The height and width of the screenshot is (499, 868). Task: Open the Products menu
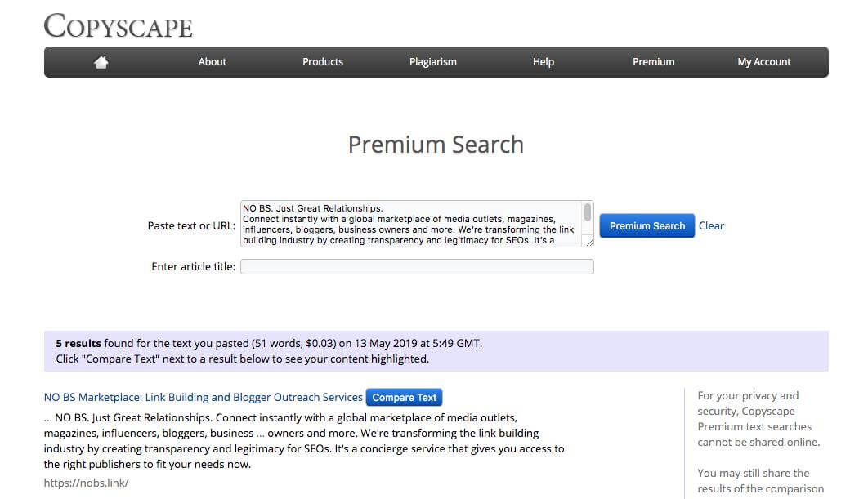pos(323,62)
